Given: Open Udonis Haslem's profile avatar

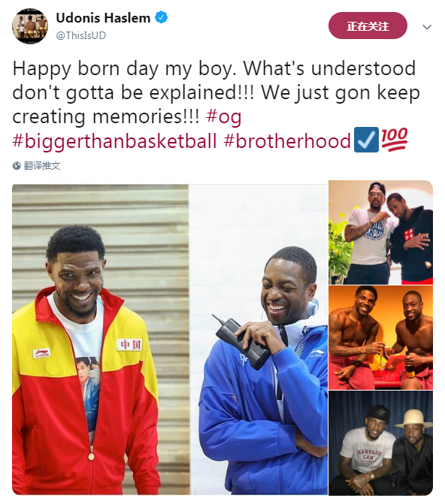Looking at the screenshot, I should click(x=30, y=26).
